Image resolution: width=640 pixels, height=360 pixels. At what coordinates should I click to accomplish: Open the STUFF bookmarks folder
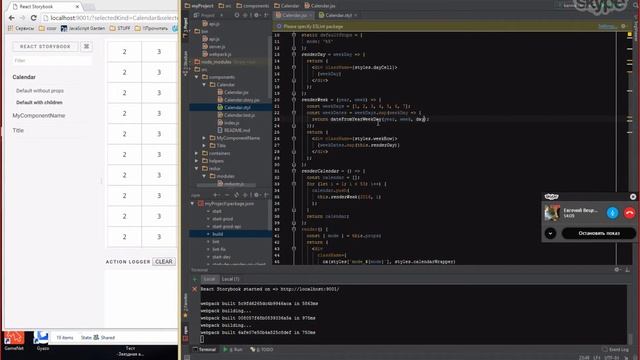120,28
